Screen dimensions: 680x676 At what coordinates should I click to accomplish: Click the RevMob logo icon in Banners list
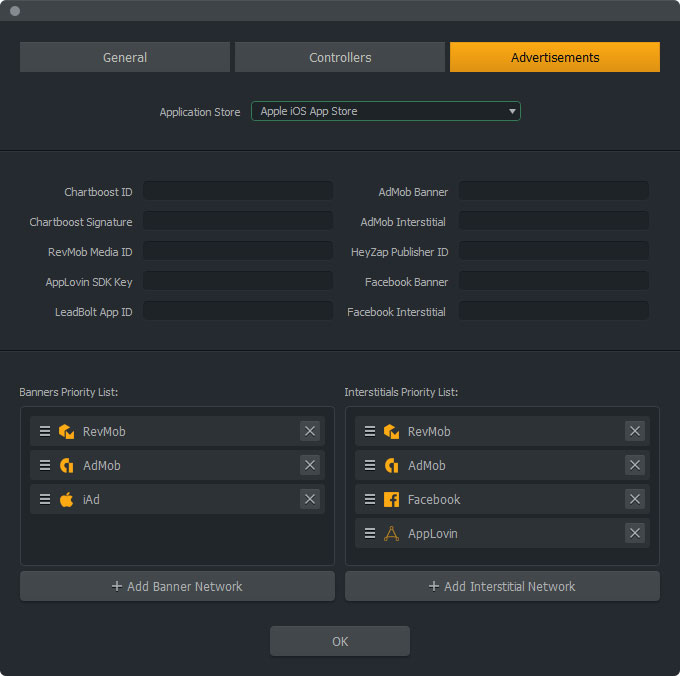tap(66, 431)
